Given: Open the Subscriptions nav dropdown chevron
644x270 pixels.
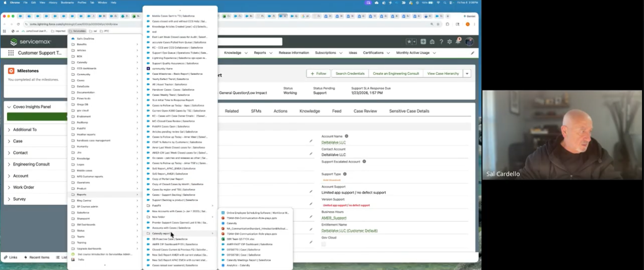Looking at the screenshot, I should click(x=340, y=53).
